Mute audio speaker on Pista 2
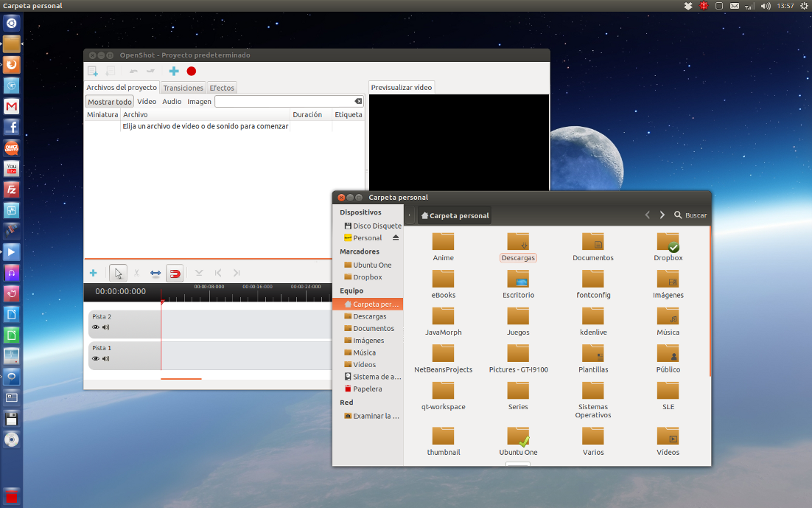Viewport: 812px width, 508px height. (106, 327)
